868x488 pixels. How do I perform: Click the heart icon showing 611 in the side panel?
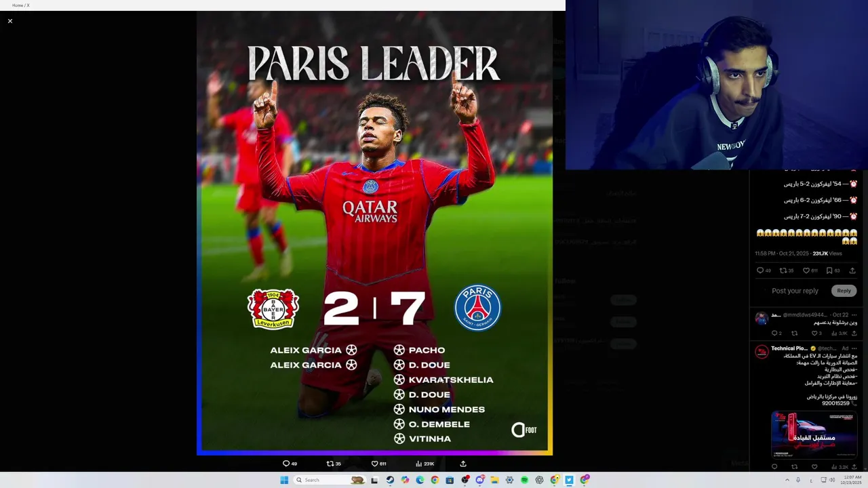tap(810, 270)
